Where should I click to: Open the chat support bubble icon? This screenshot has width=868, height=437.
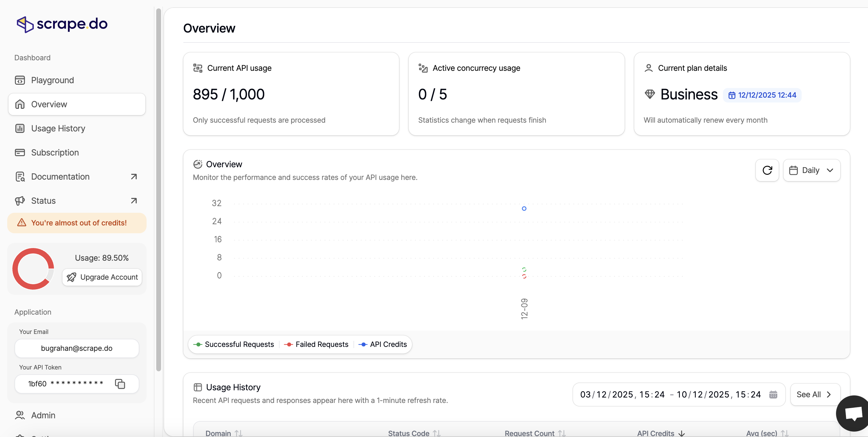click(x=853, y=413)
